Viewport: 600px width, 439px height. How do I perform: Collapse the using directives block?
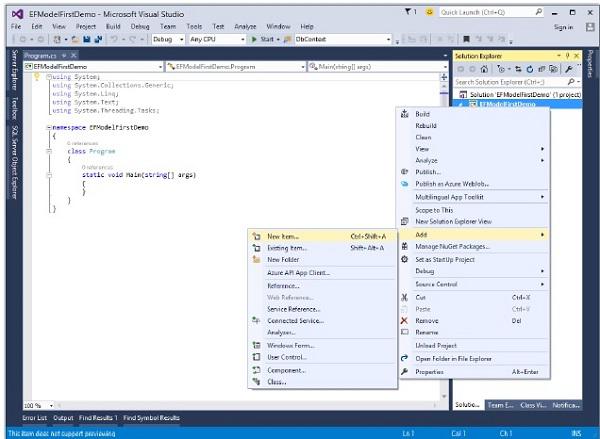(x=49, y=77)
